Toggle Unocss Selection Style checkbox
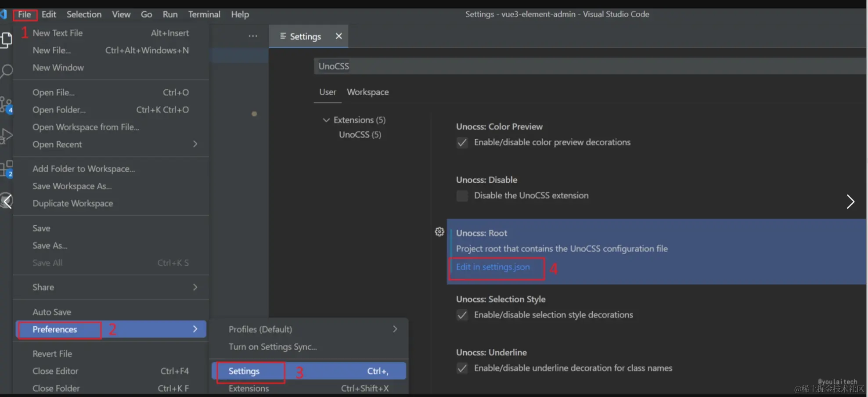This screenshot has height=397, width=868. (x=462, y=315)
